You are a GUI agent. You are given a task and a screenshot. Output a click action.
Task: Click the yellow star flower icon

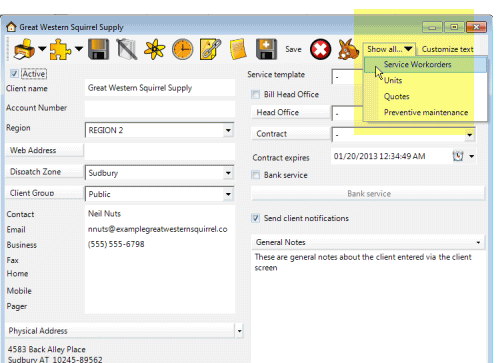(x=154, y=49)
